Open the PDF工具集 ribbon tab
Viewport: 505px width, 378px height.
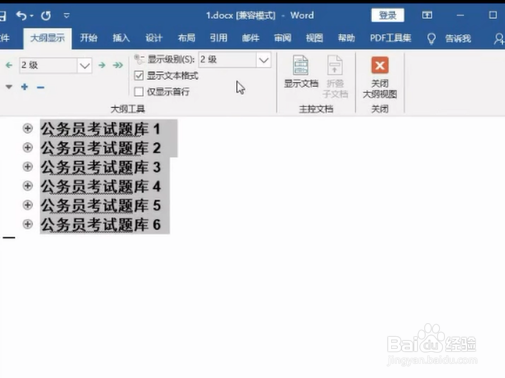pos(390,38)
